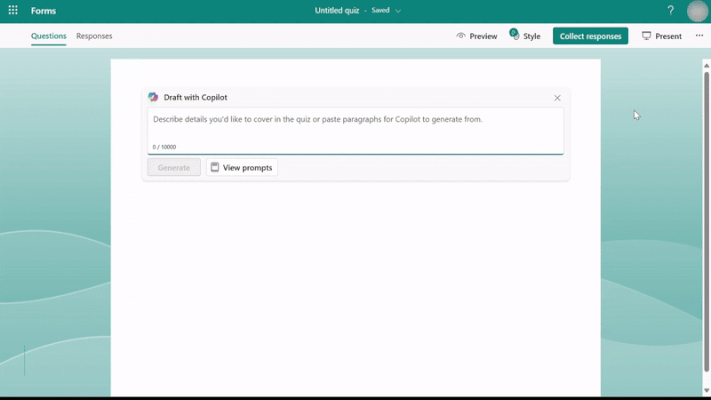Open the Help question mark icon
This screenshot has height=400, width=711.
point(670,10)
